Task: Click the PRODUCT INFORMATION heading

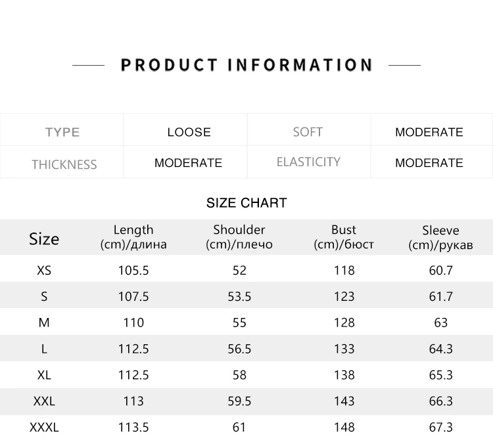Action: (x=246, y=65)
